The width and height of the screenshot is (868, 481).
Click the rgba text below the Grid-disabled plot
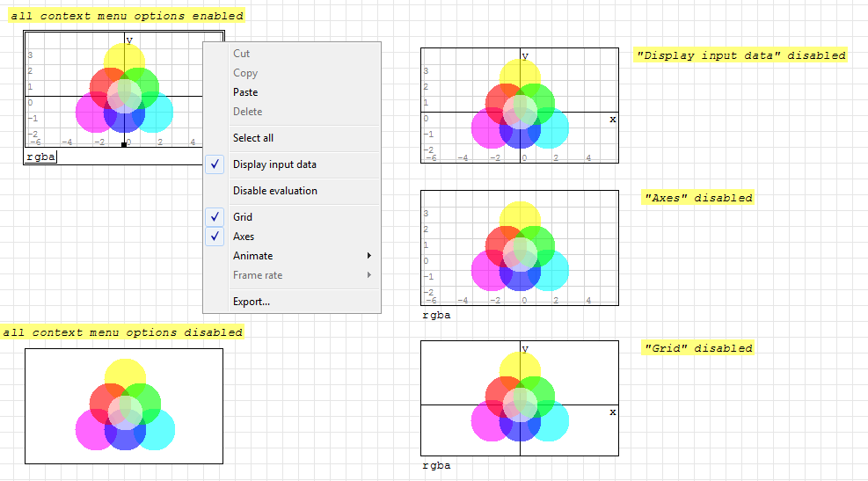coord(436,466)
